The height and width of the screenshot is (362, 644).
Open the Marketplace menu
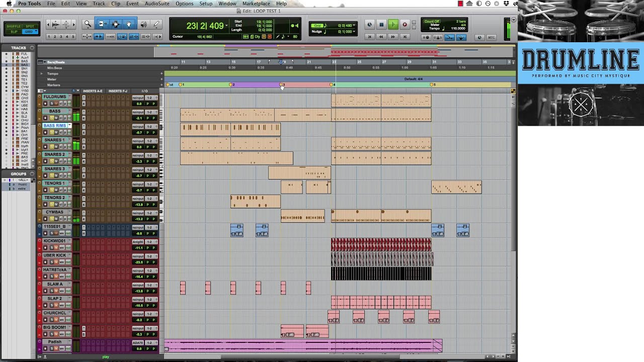pos(256,4)
